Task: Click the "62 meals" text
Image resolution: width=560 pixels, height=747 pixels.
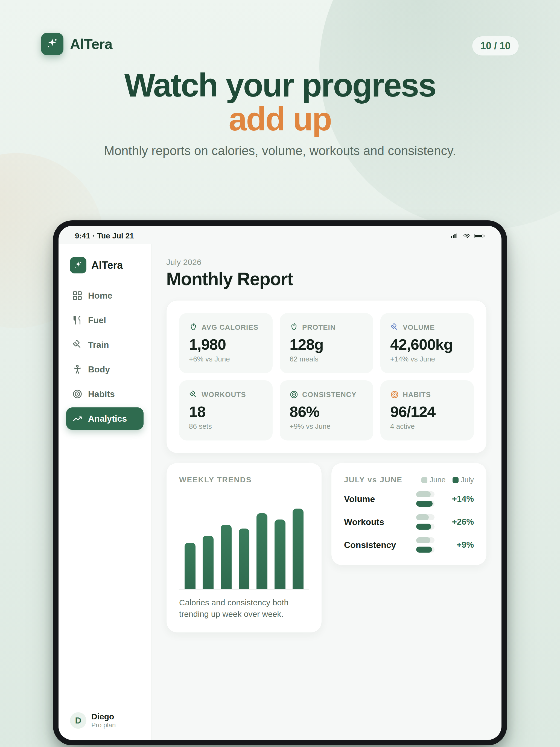Action: pos(304,359)
